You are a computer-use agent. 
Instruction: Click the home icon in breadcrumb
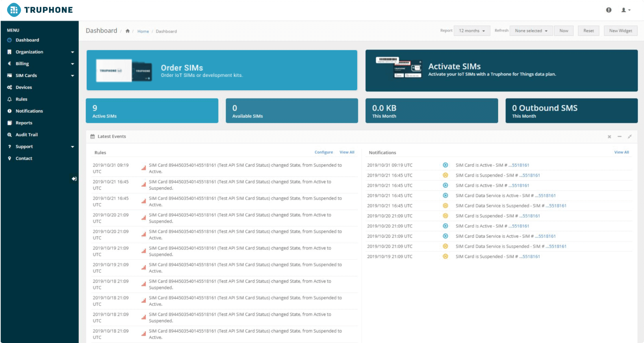click(128, 31)
